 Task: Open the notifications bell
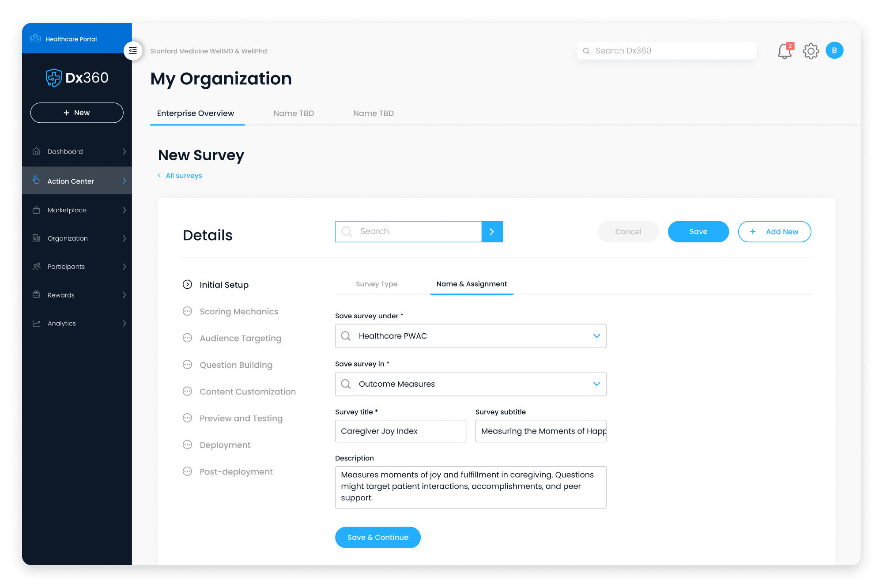click(785, 51)
